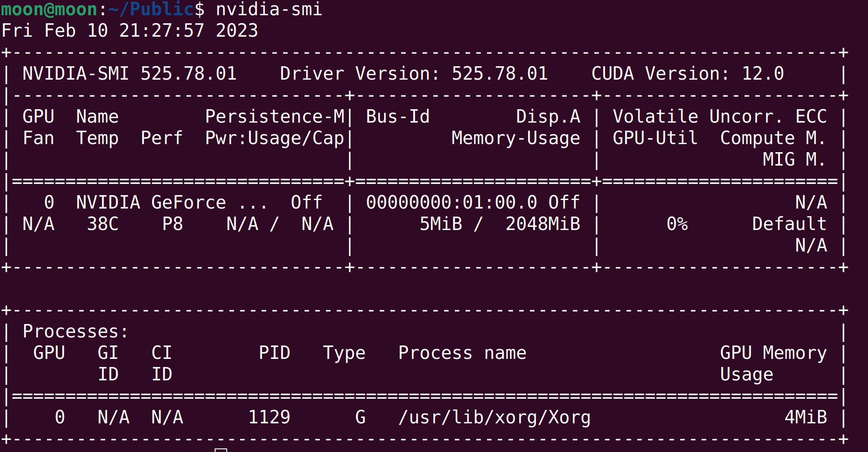Click the "PID" column header

275,353
